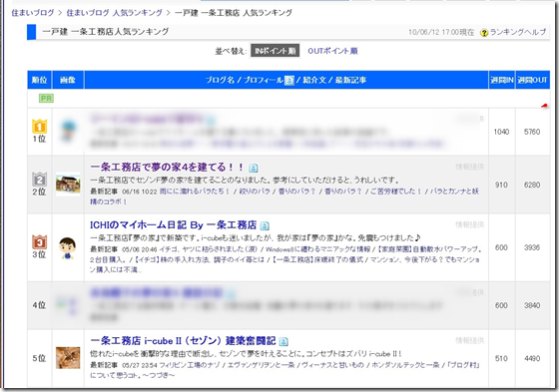Click the weekly IN value 510

tap(501, 358)
